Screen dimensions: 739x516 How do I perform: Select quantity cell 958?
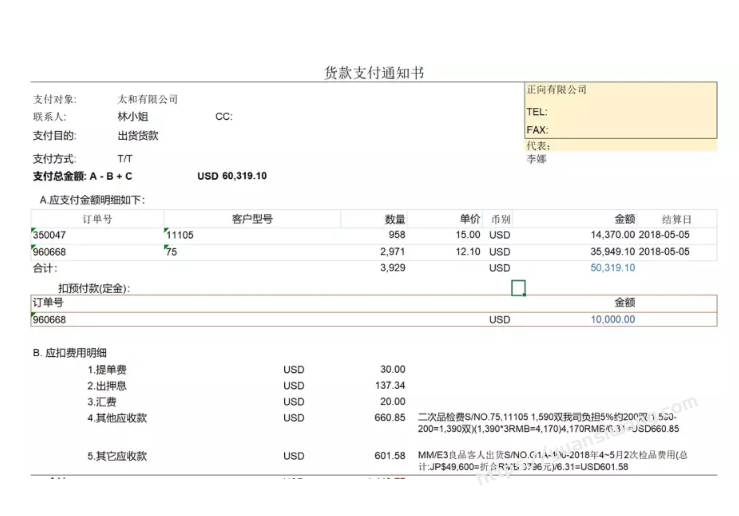click(397, 235)
